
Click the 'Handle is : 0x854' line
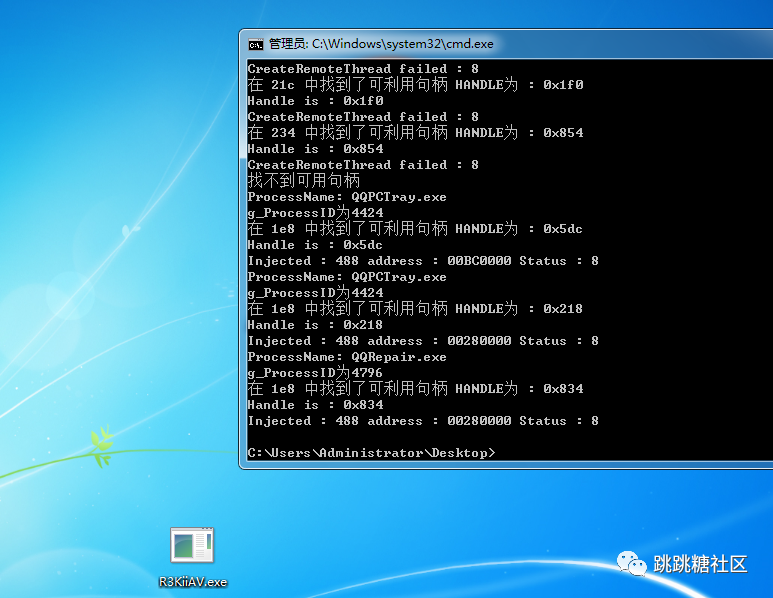316,149
